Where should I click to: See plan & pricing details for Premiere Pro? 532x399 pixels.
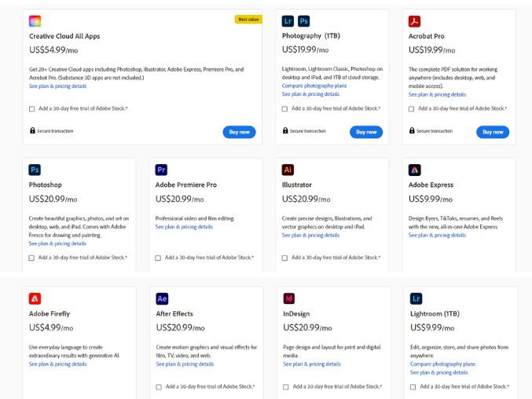[184, 227]
